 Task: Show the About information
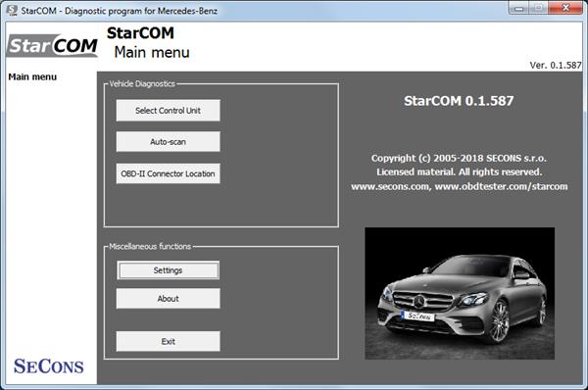pos(168,299)
